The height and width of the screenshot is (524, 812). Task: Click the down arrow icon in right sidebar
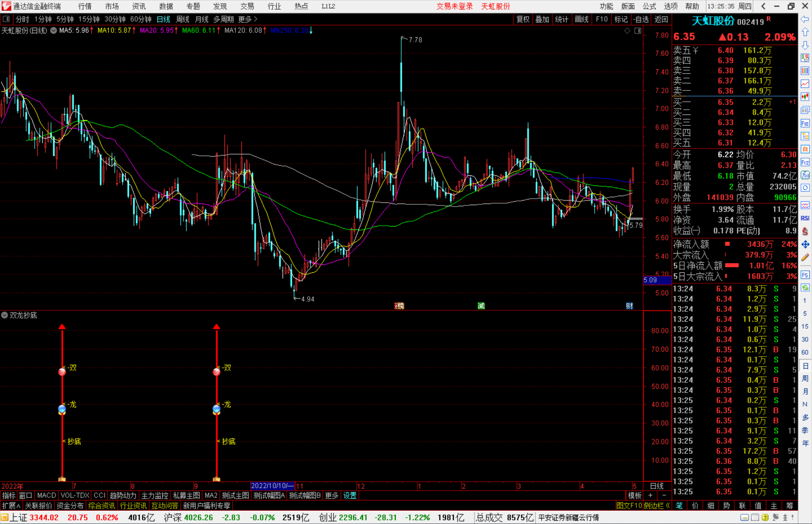(805, 45)
